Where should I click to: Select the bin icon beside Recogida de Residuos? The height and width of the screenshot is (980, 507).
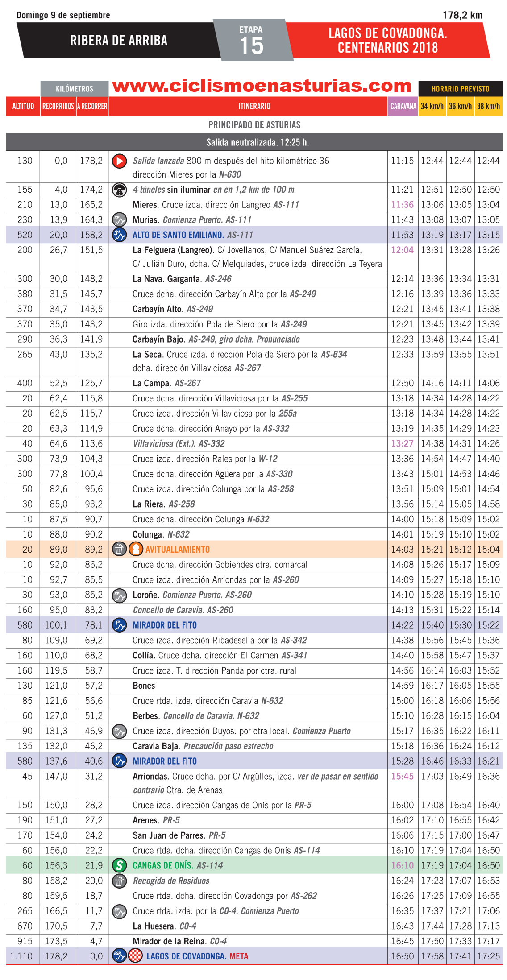tap(119, 881)
